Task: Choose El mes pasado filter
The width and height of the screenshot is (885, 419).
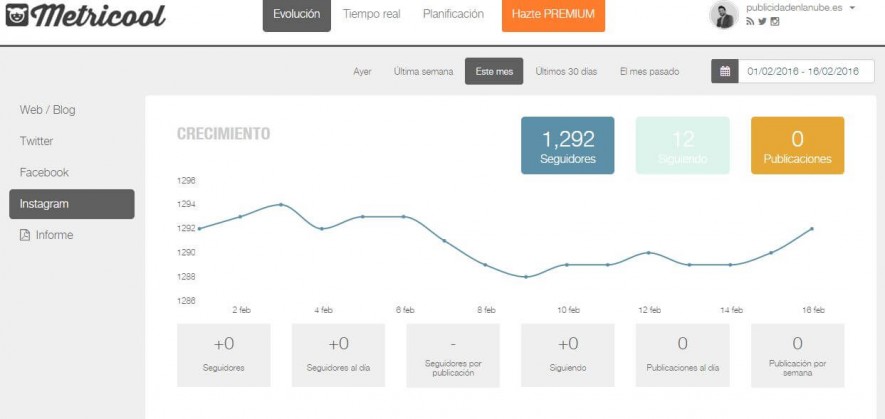Action: tap(650, 72)
